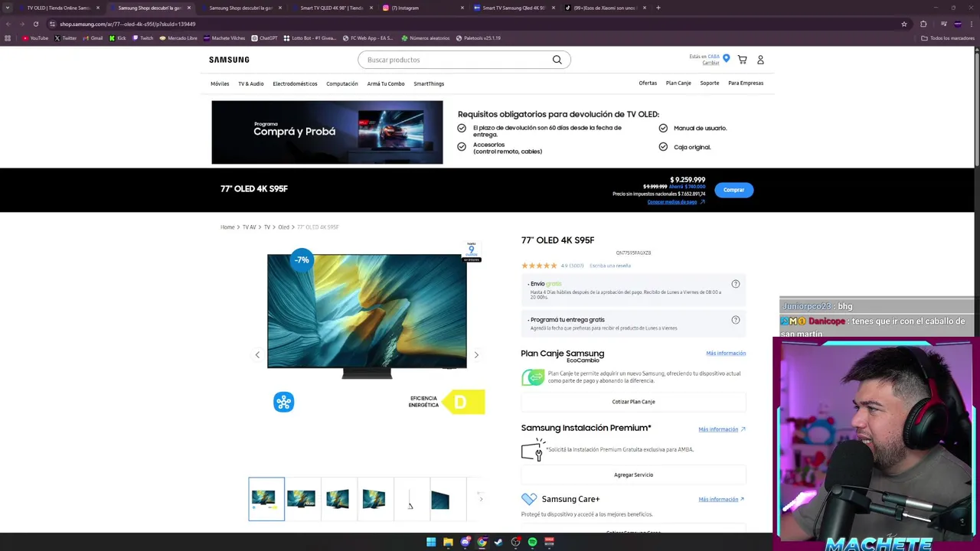Viewport: 980px width, 551px height.
Task: Click TV AV in breadcrumb
Action: tap(249, 227)
